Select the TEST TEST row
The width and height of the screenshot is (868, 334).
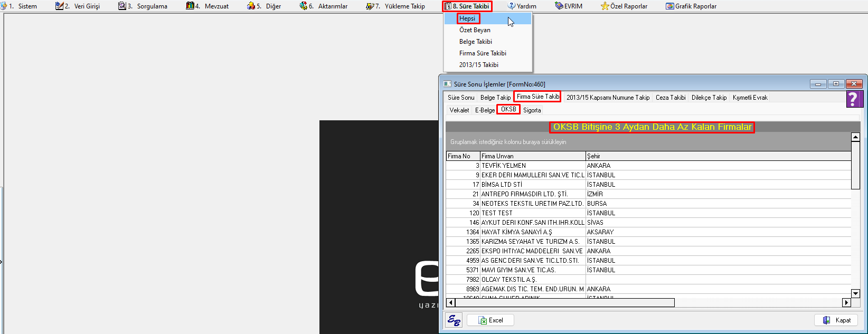coord(648,213)
